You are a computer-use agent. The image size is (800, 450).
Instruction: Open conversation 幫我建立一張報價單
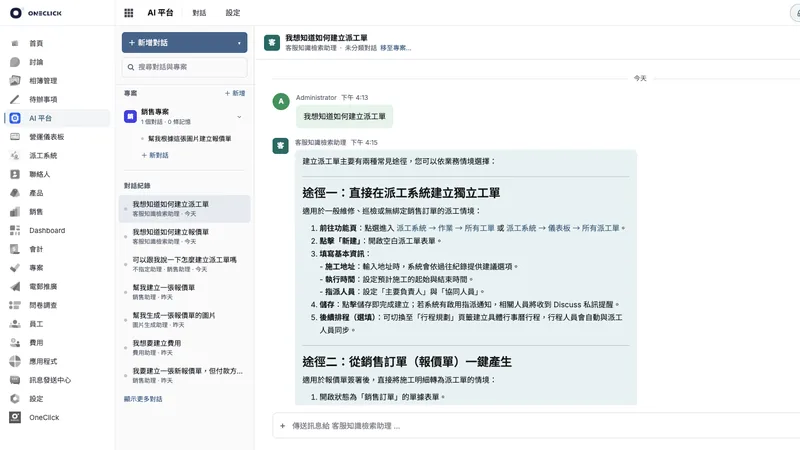tap(185, 292)
